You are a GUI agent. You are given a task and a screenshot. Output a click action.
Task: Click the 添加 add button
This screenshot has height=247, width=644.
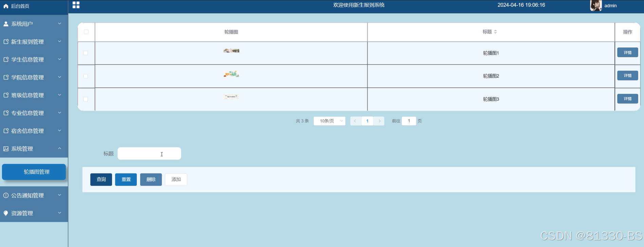(x=176, y=180)
